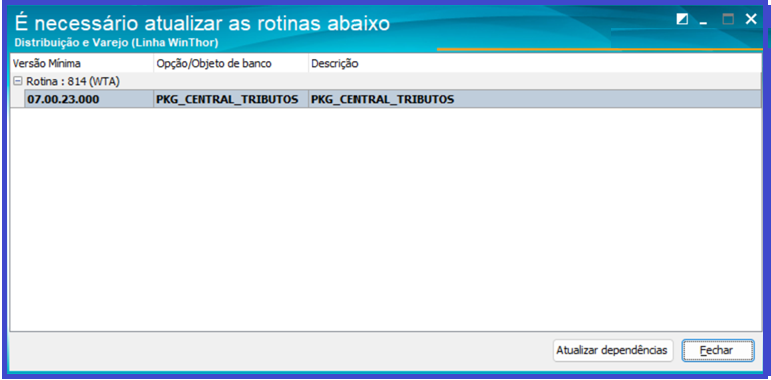Select the Rotina : 814 (WTA) row
Screen dimensions: 771x380
[x=386, y=81]
